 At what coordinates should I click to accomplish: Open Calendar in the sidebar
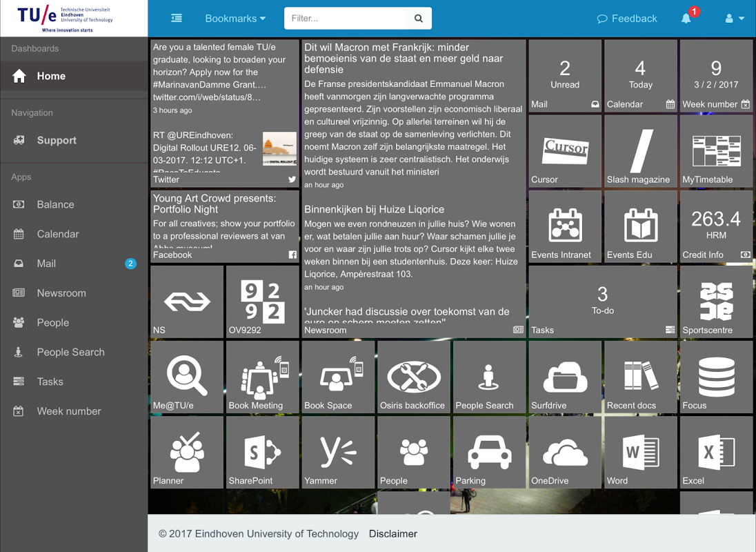point(74,234)
